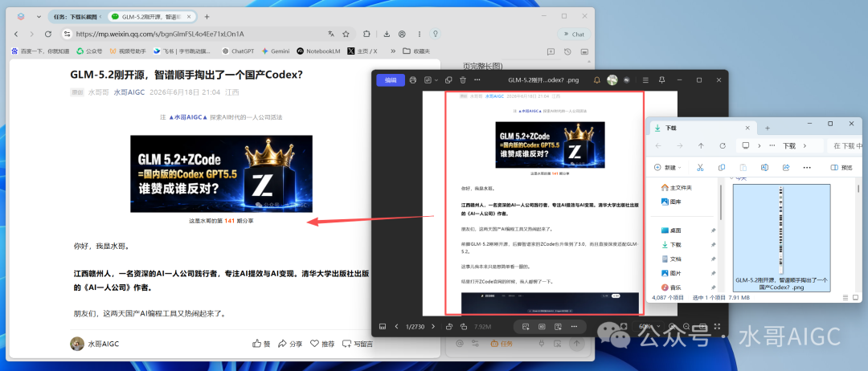The image size is (868, 371).
Task: Go up one folder in File Explorer
Action: tap(701, 146)
